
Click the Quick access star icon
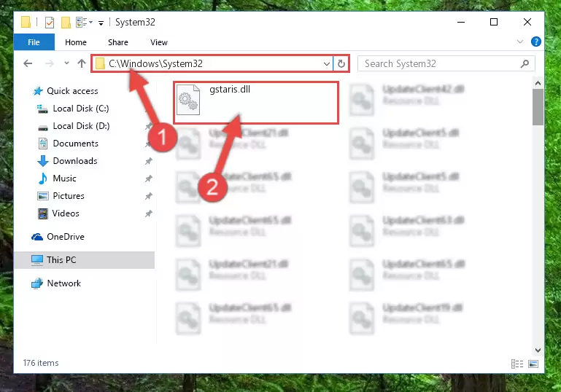(x=38, y=92)
